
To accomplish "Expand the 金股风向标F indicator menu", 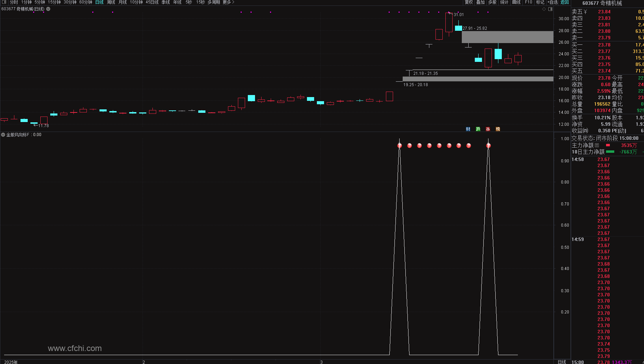I will click(x=3, y=135).
